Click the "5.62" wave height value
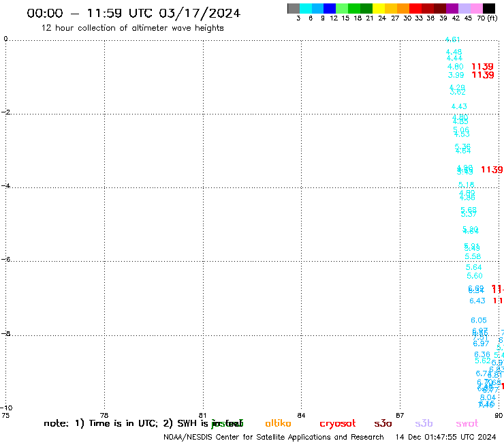 click(x=483, y=361)
